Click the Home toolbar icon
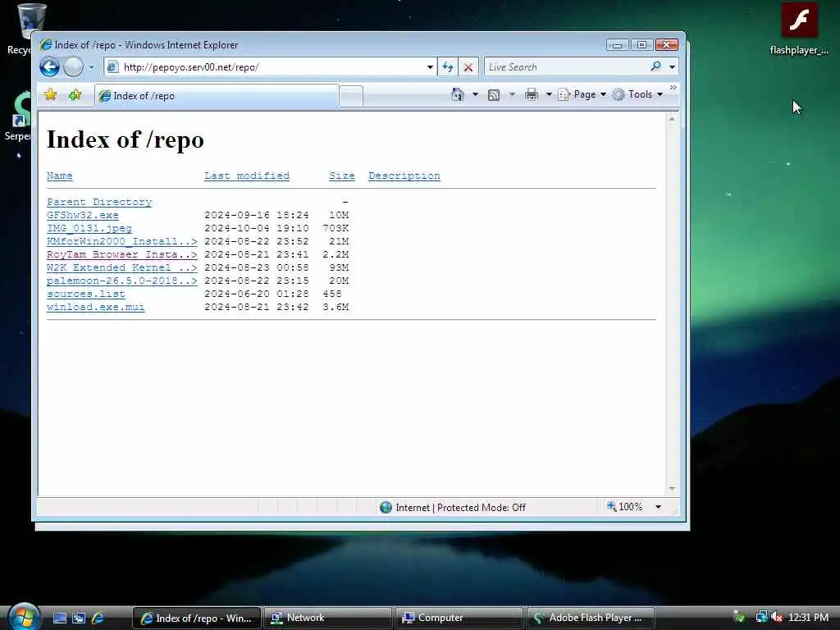Image resolution: width=840 pixels, height=630 pixels. pyautogui.click(x=458, y=94)
